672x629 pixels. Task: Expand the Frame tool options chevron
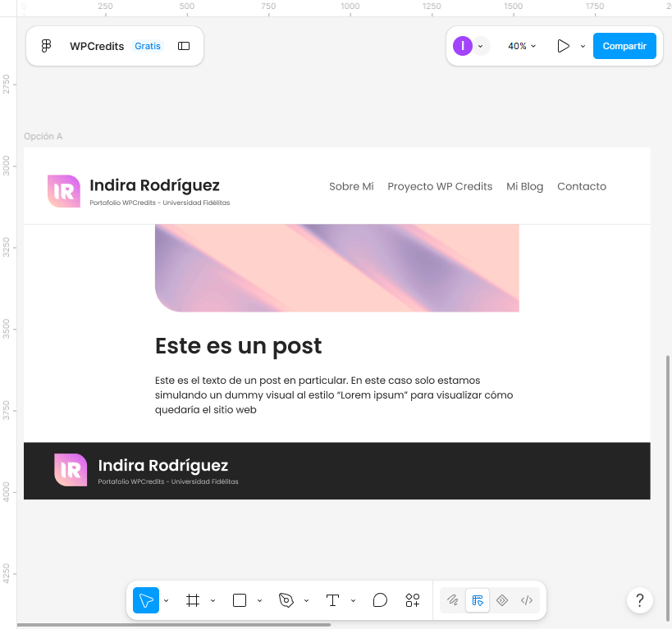(x=213, y=600)
